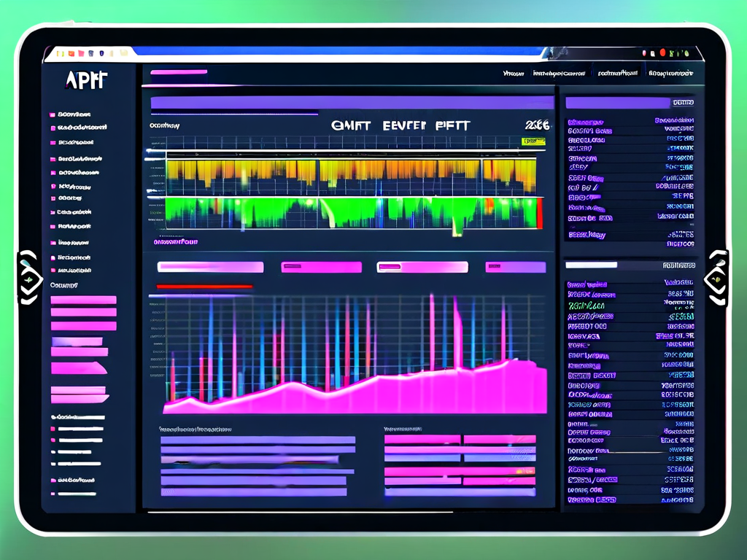Click the red progress bar above the bar chart
The height and width of the screenshot is (560, 747).
[x=204, y=287]
